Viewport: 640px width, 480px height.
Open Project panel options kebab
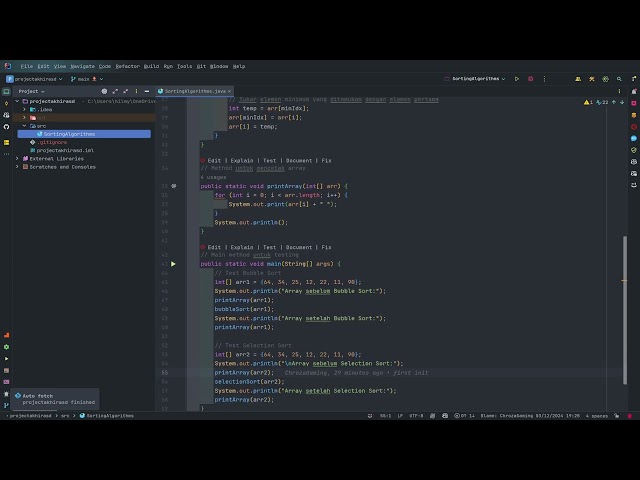click(x=136, y=91)
